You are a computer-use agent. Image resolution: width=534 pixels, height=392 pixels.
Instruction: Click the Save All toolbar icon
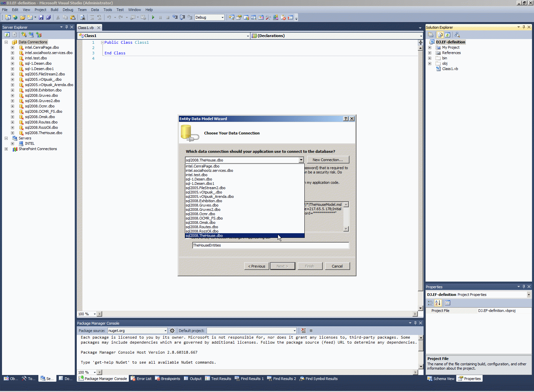[x=48, y=17]
